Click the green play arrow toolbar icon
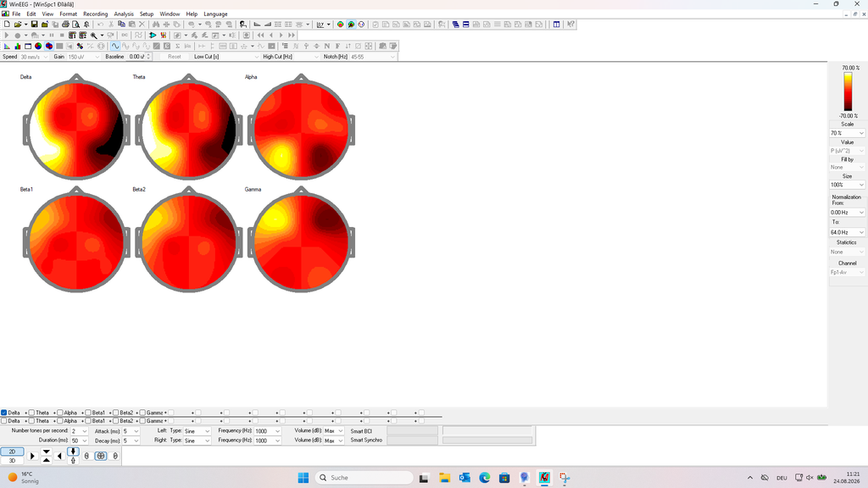868x488 pixels. point(153,35)
